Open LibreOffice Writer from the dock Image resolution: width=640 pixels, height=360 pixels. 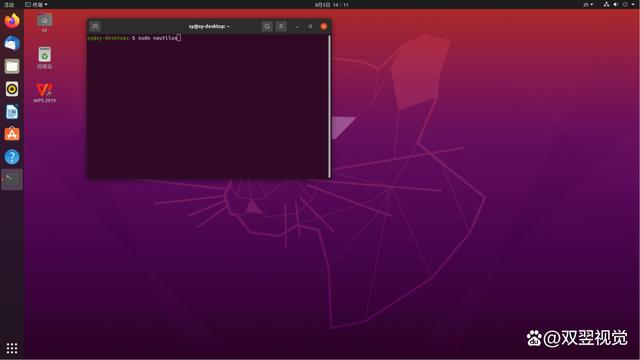(12, 111)
